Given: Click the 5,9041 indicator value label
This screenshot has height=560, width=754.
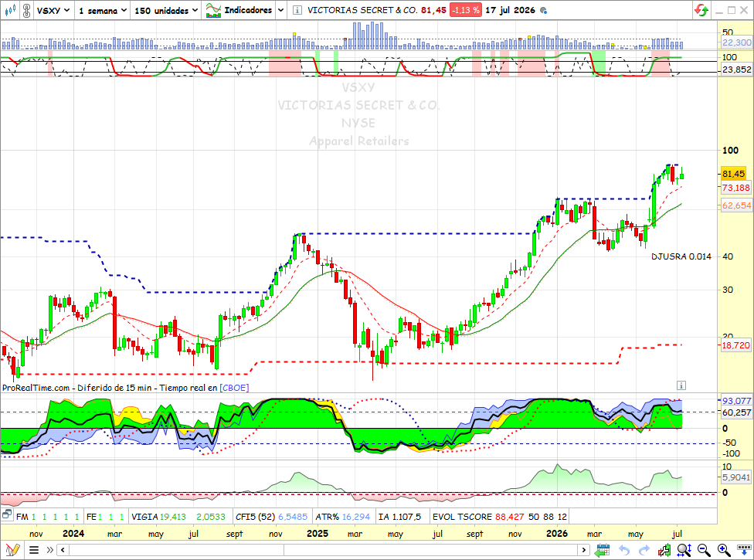Looking at the screenshot, I should click(x=736, y=477).
